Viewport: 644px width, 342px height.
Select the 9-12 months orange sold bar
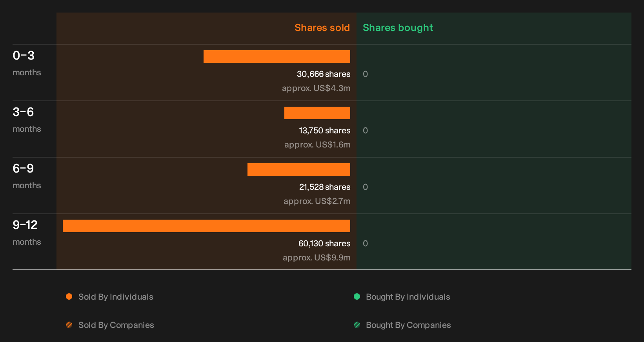click(206, 226)
